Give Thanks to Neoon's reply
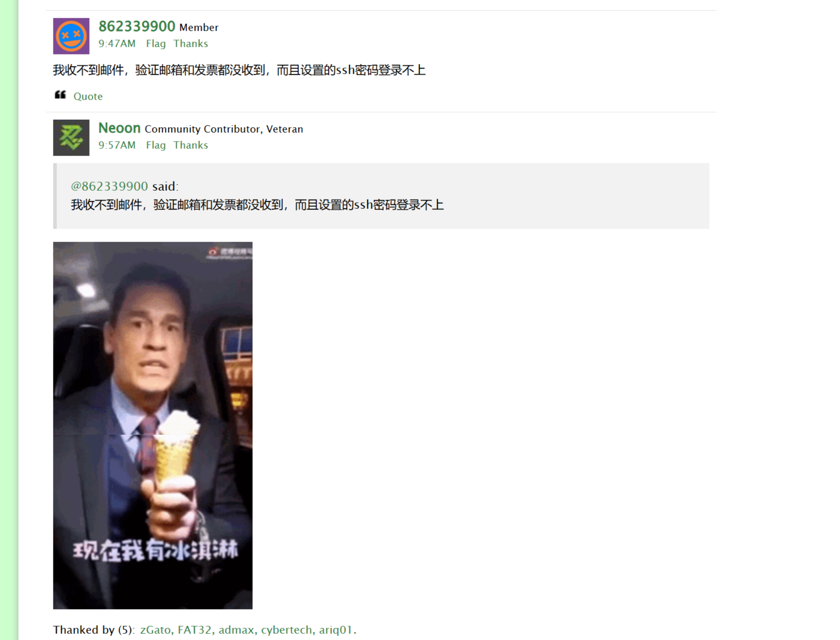The height and width of the screenshot is (640, 840). pos(191,145)
